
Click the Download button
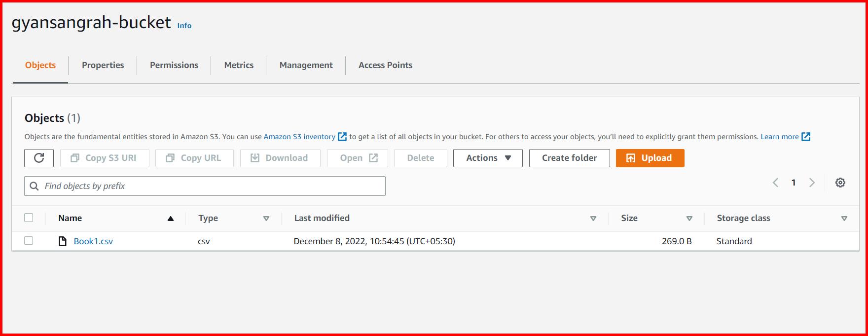[280, 158]
